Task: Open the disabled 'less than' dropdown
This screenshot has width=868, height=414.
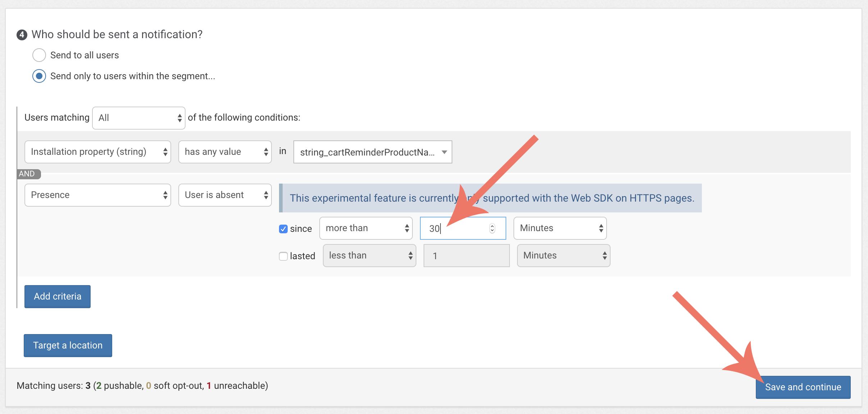Action: coord(369,256)
